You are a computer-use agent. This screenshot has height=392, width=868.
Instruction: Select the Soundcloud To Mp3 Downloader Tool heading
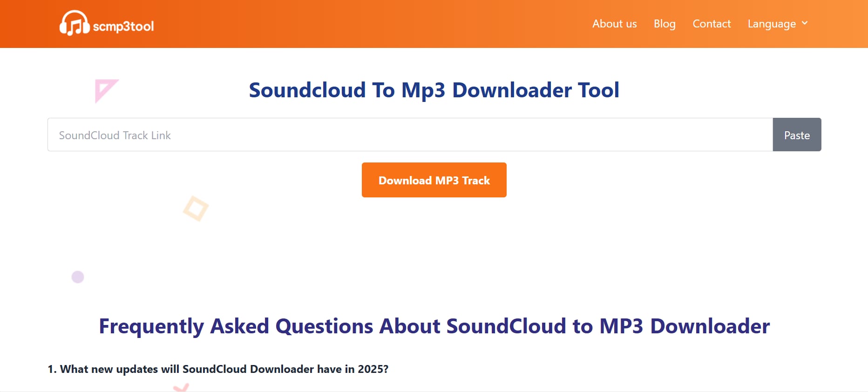pyautogui.click(x=434, y=90)
